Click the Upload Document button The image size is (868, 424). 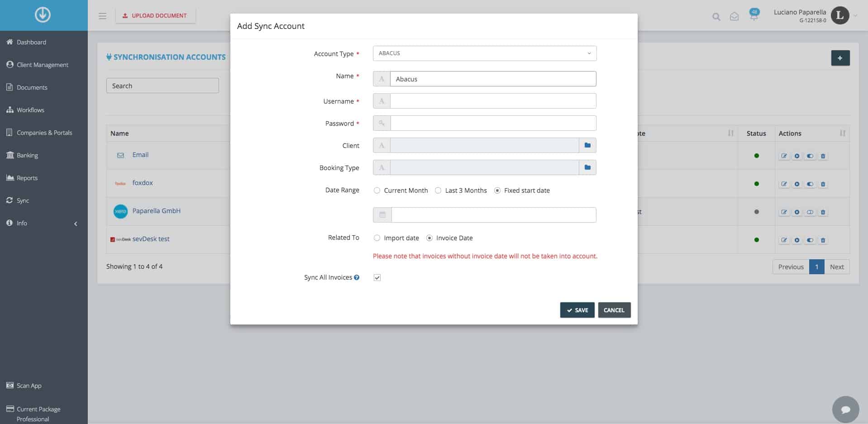click(155, 15)
